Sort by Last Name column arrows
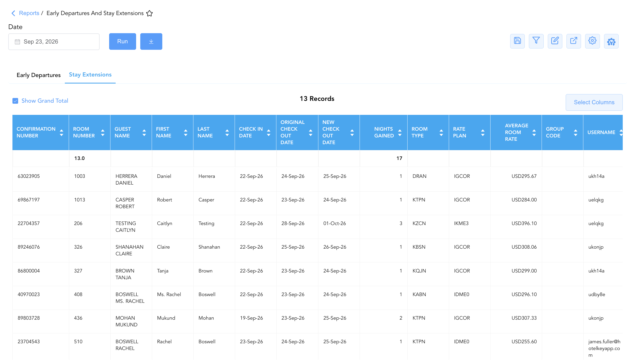Viewport: 630px width, 364px height. coord(227,132)
